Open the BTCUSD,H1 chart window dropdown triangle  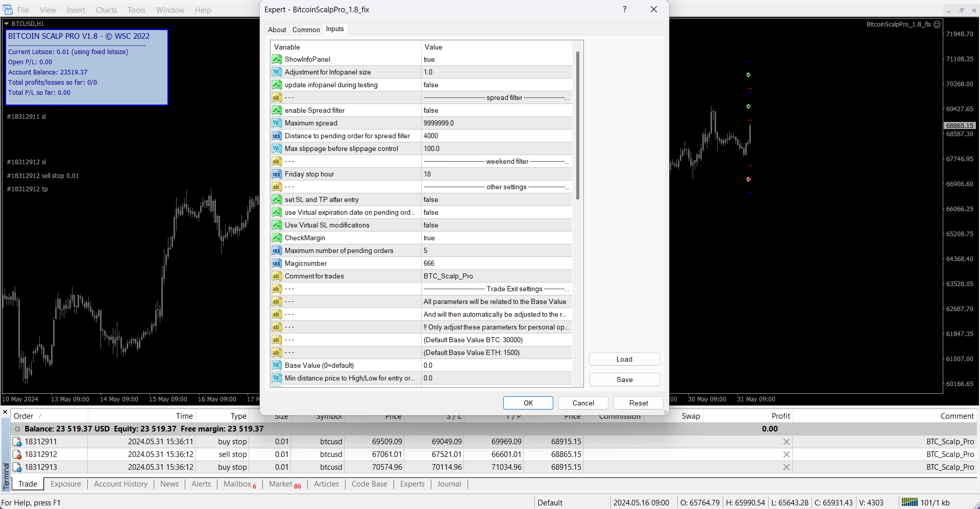pos(7,24)
